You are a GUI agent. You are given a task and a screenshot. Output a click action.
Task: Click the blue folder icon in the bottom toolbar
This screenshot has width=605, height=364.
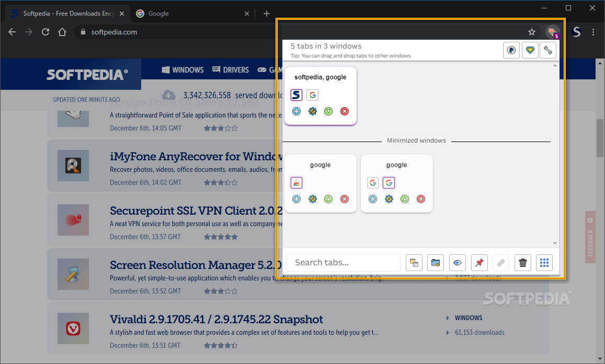436,263
